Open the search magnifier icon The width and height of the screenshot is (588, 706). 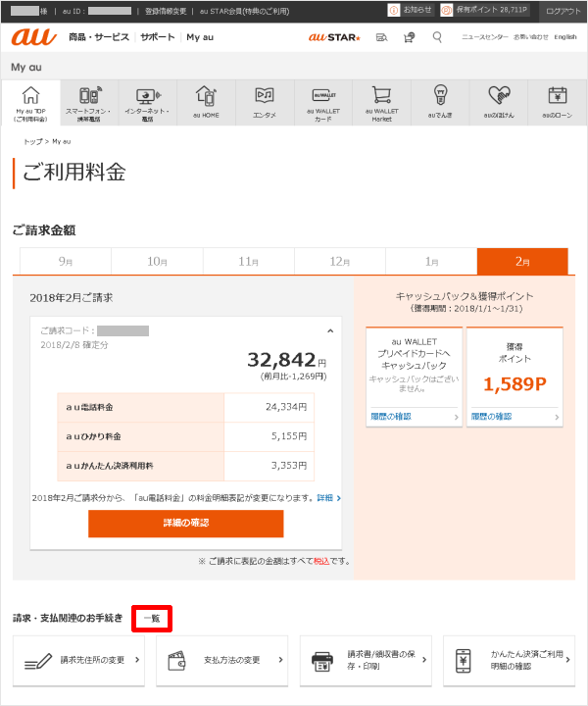437,37
